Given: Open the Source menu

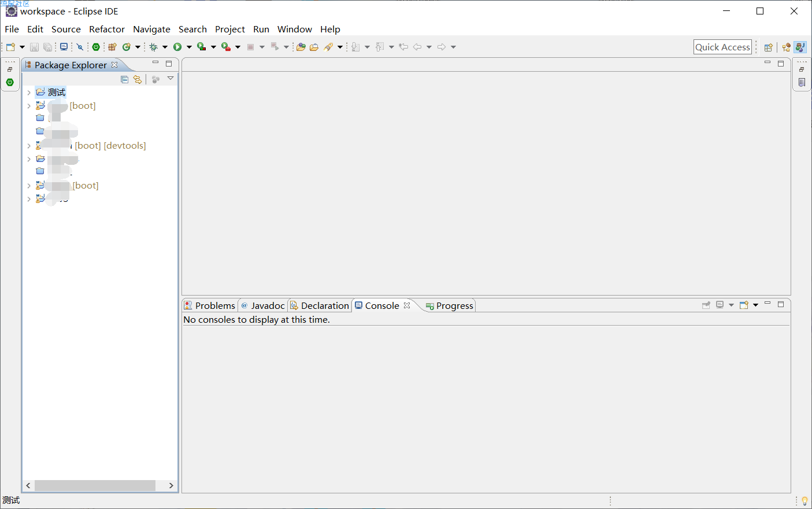Looking at the screenshot, I should 66,29.
